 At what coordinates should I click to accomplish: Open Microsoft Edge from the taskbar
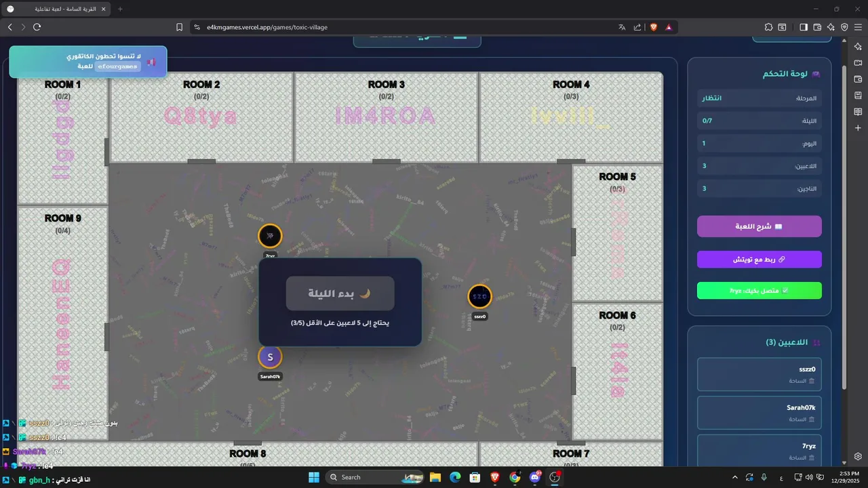[x=455, y=477]
